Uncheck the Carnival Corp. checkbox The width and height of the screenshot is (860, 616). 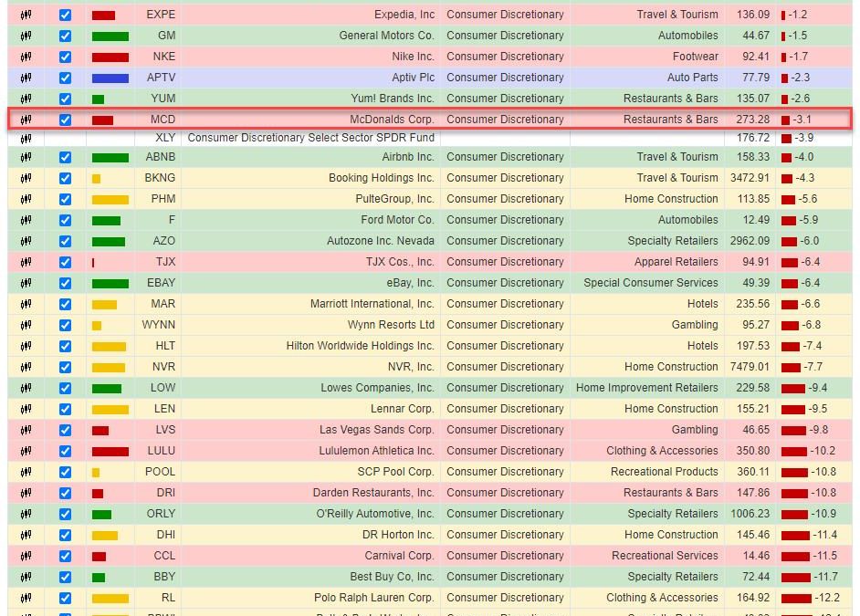coord(65,557)
